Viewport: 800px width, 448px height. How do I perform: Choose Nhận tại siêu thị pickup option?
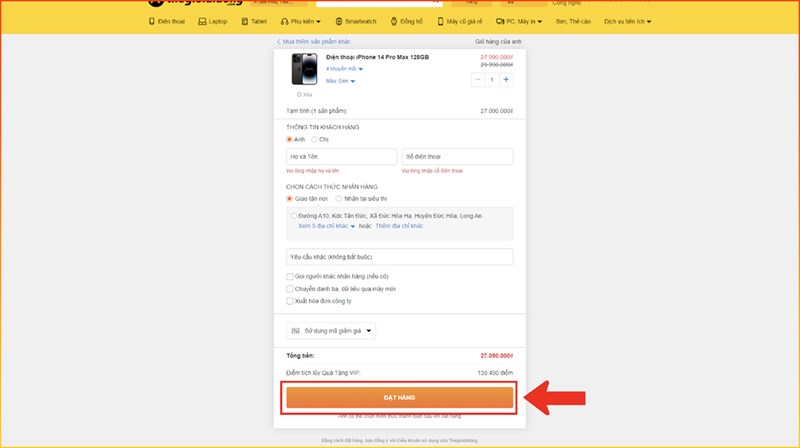point(338,198)
